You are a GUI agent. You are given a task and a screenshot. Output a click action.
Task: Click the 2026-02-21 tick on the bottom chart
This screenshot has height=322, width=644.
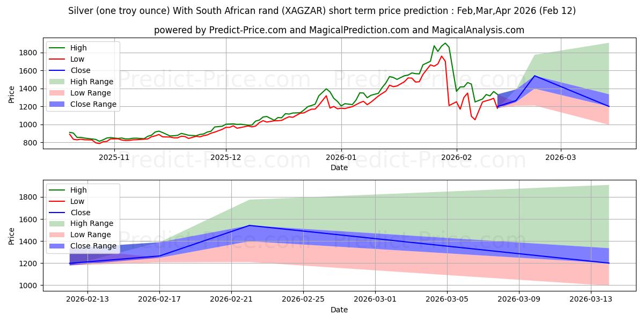coord(231,299)
